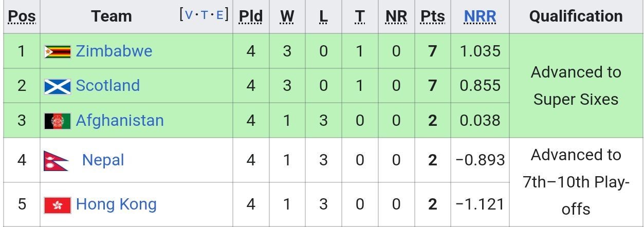Click the Pld column header abbreviation
This screenshot has height=227, width=644.
tap(251, 16)
